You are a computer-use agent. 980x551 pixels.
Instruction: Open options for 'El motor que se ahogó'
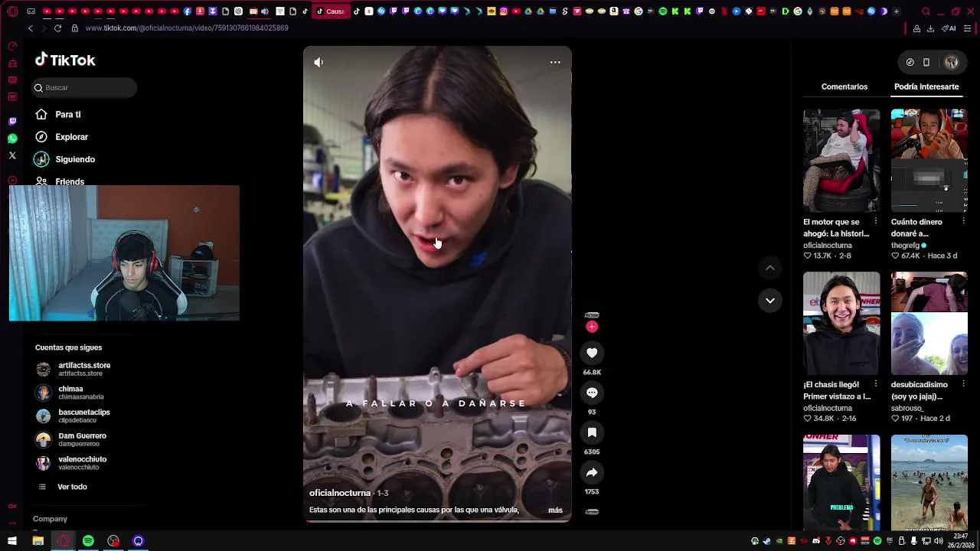pyautogui.click(x=876, y=222)
